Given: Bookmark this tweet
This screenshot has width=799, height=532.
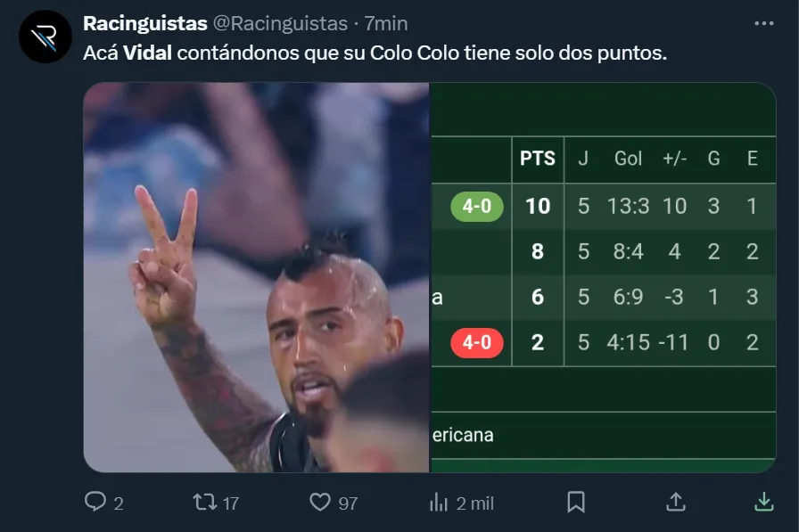Looking at the screenshot, I should [576, 503].
